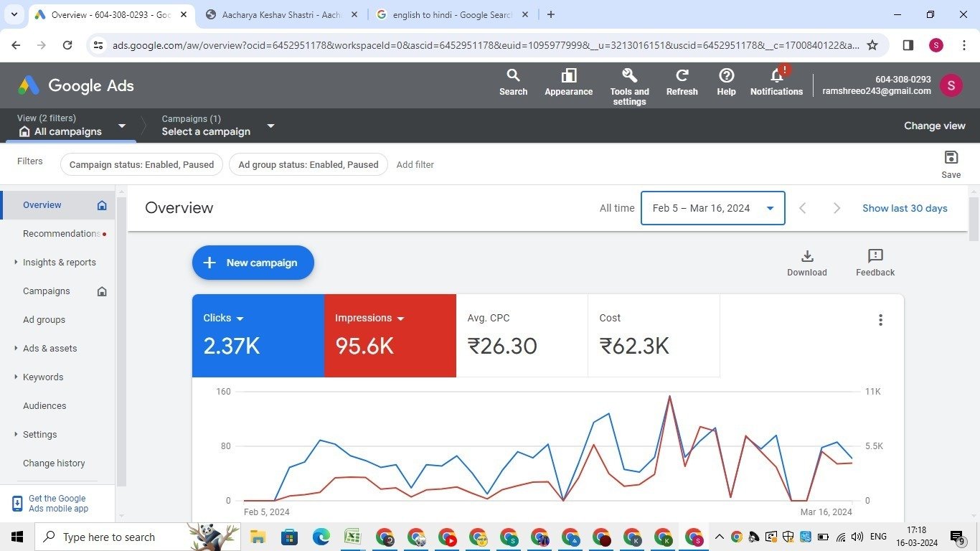This screenshot has width=980, height=551.
Task: Click the Add filter field
Action: pyautogui.click(x=415, y=164)
